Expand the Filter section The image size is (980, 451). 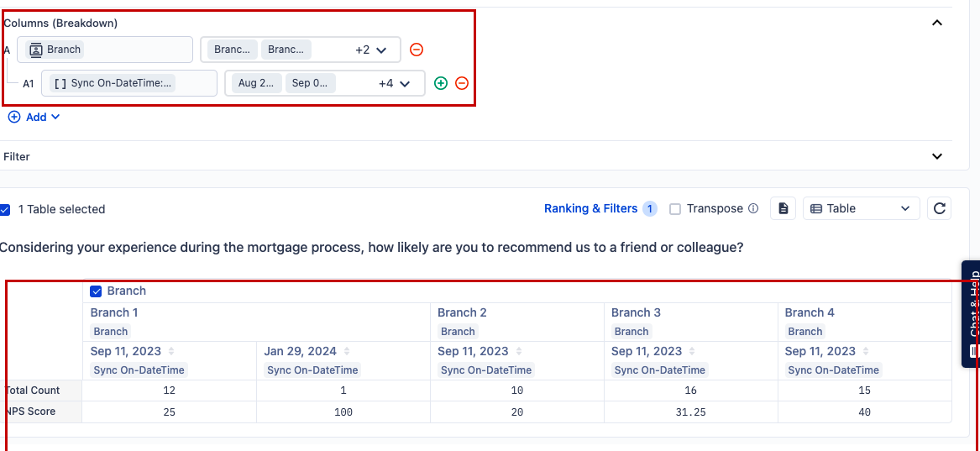coord(937,156)
